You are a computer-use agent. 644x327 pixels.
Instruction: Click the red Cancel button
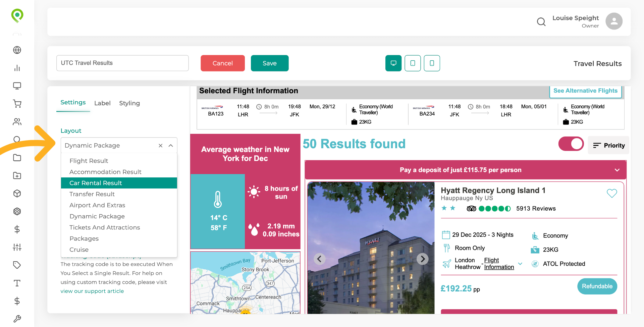pos(223,63)
